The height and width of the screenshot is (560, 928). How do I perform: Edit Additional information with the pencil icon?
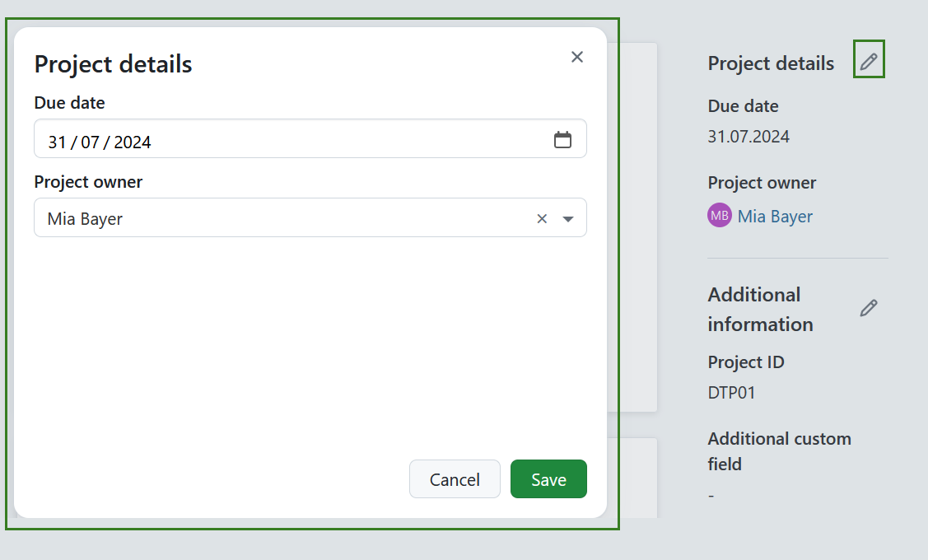coord(869,308)
